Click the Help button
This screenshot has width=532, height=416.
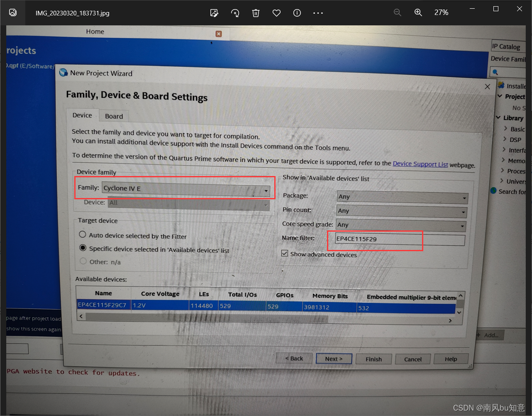[x=451, y=359]
